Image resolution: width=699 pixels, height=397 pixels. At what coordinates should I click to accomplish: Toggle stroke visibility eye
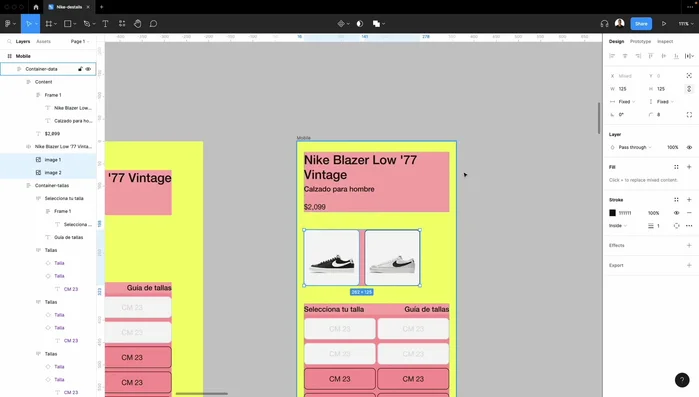coord(676,213)
